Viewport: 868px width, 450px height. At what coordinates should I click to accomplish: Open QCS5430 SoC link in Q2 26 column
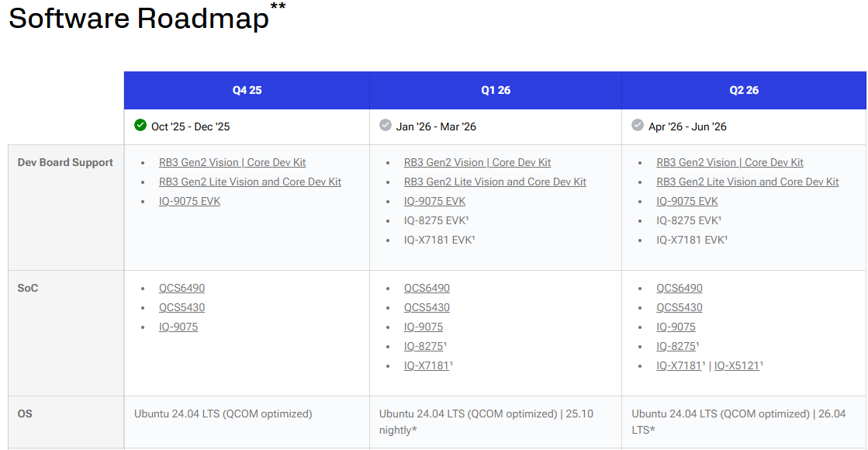pyautogui.click(x=680, y=307)
